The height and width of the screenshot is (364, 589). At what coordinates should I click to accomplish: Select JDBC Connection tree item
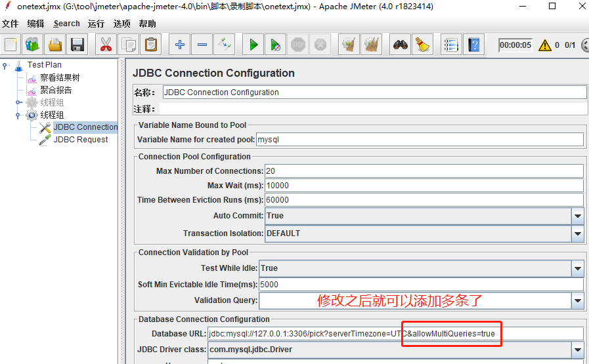pyautogui.click(x=85, y=127)
